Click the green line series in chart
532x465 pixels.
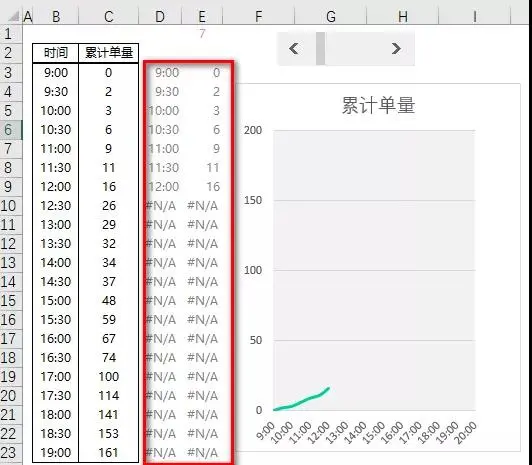point(303,400)
